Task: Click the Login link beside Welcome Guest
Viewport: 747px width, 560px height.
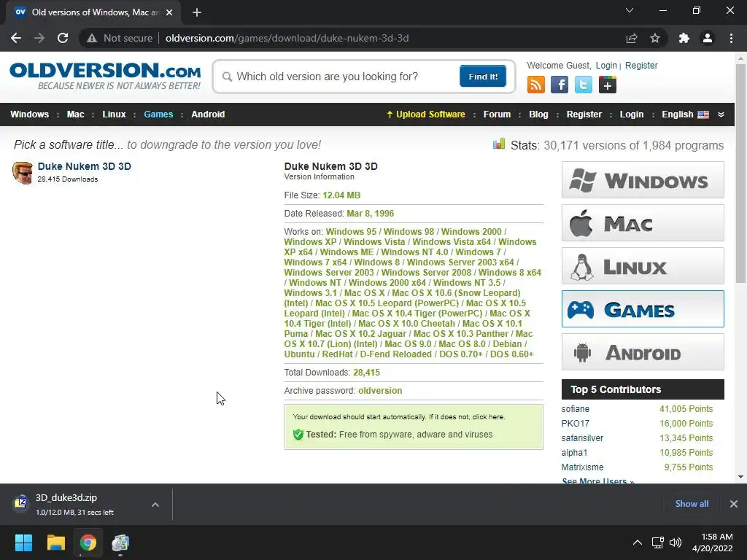Action: click(x=606, y=65)
